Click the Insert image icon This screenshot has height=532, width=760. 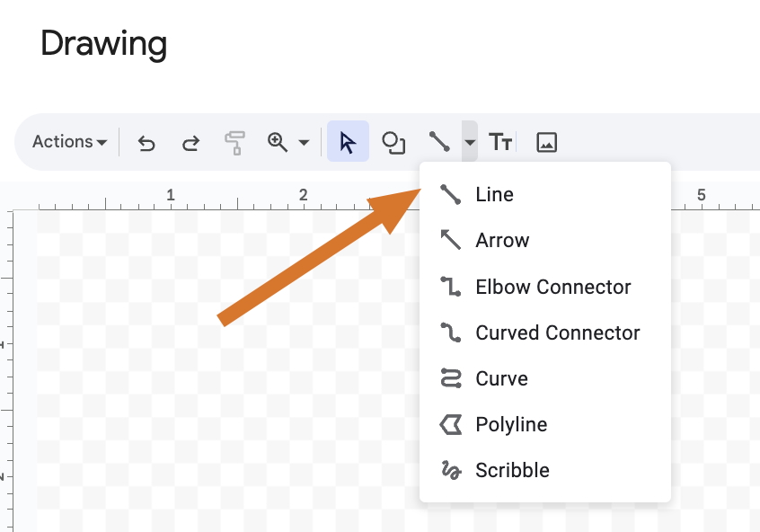546,142
